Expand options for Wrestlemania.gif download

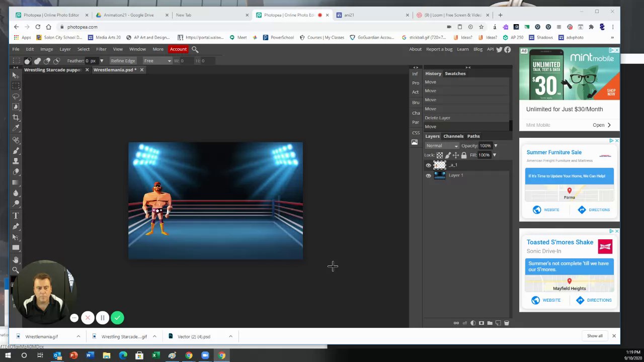[78, 336]
